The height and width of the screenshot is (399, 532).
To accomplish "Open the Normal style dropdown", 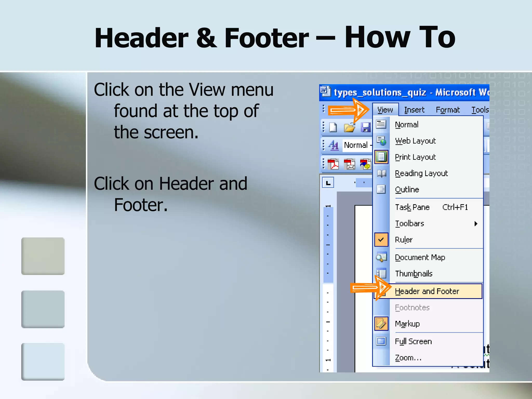I will (358, 145).
